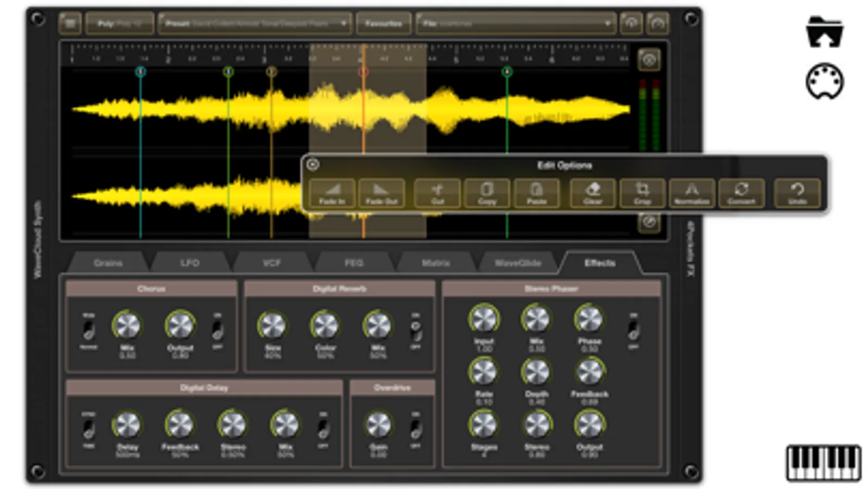
Task: Click the Digital Reverb Color knob
Action: click(x=325, y=325)
